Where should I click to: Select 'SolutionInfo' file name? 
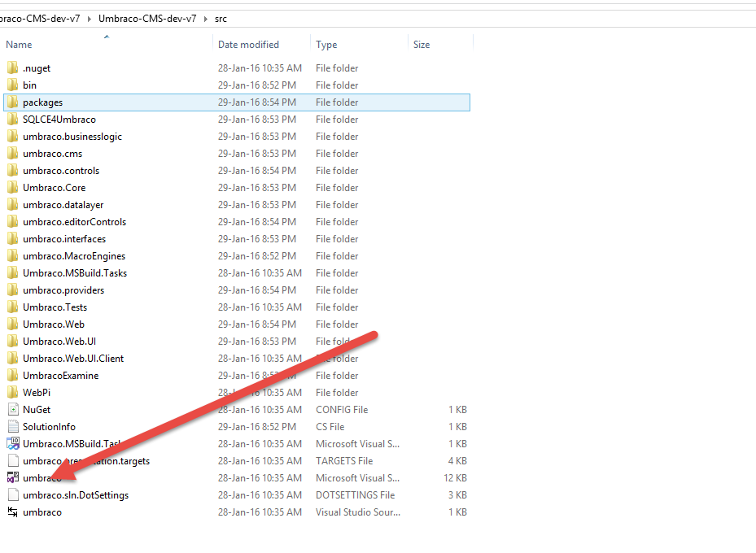tap(49, 427)
